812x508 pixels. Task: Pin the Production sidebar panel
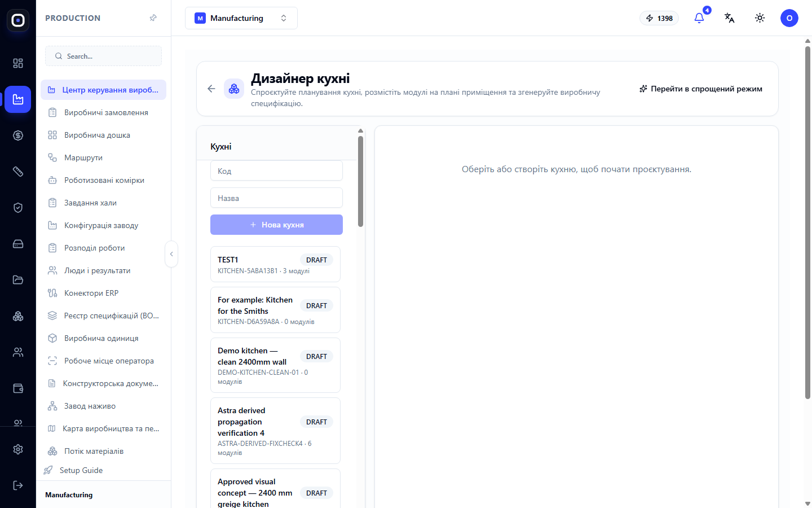pyautogui.click(x=153, y=18)
